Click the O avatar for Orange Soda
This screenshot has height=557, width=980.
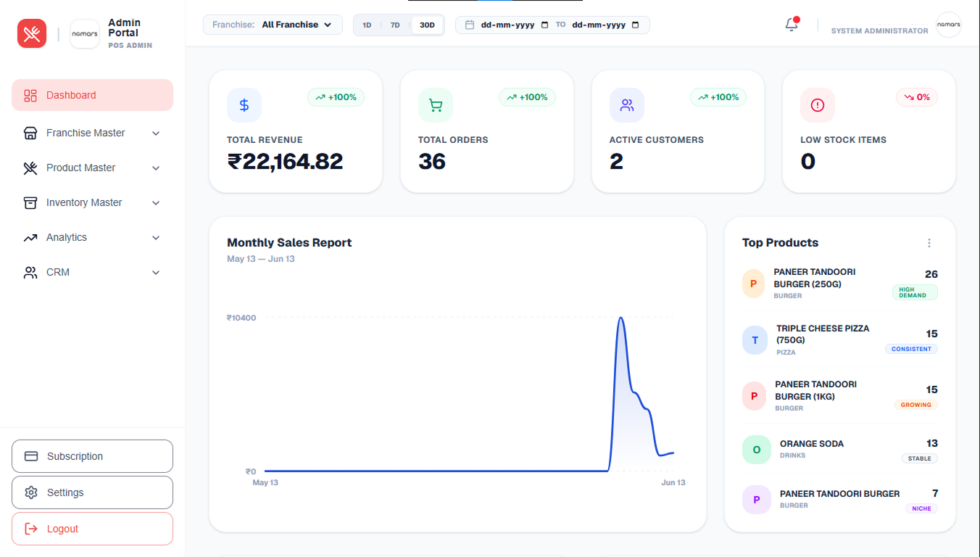coord(757,450)
